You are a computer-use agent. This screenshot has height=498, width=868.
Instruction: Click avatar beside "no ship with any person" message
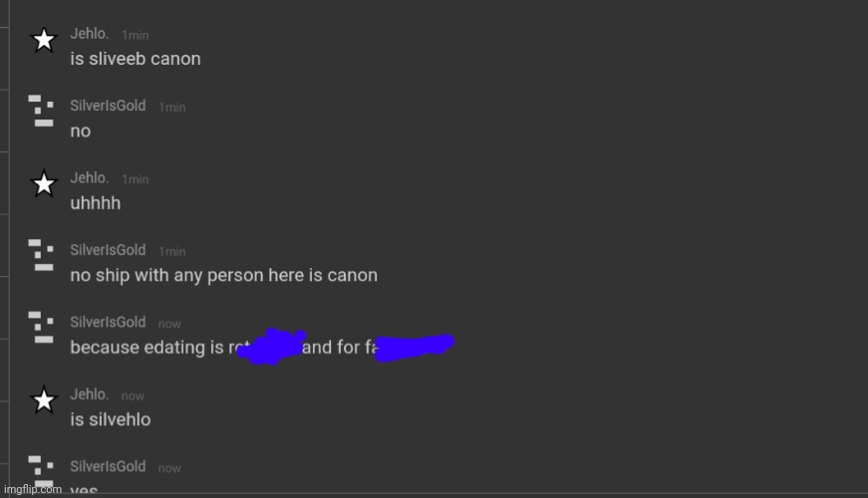[x=41, y=255]
